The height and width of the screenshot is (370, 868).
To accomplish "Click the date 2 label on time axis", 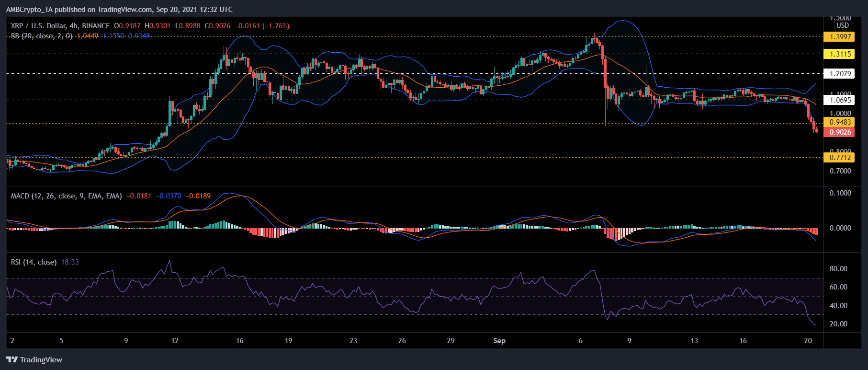I will tap(12, 341).
